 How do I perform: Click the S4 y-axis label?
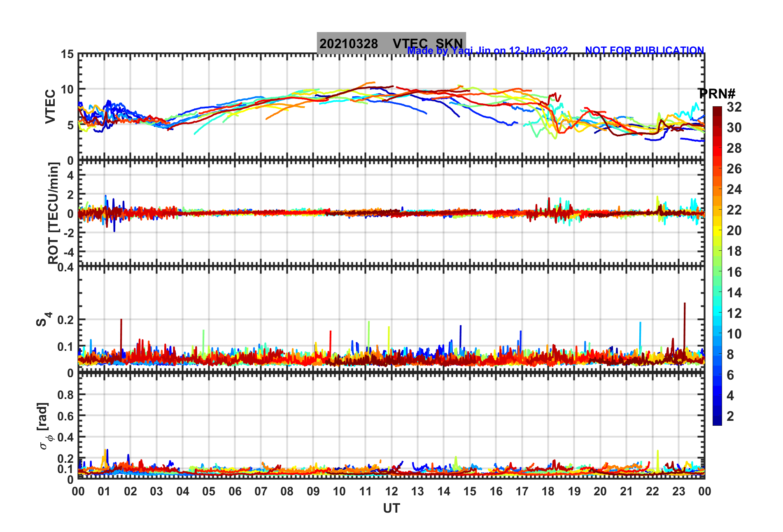pos(43,319)
